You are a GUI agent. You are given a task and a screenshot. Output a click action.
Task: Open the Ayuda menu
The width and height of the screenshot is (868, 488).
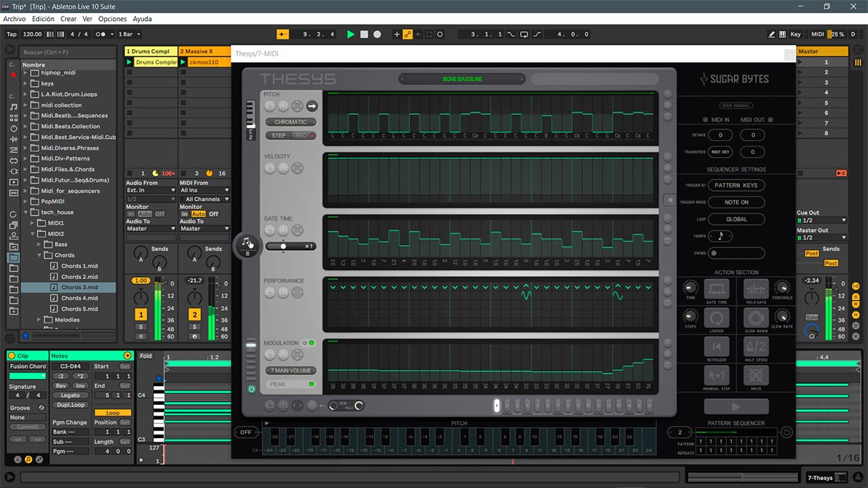[142, 19]
